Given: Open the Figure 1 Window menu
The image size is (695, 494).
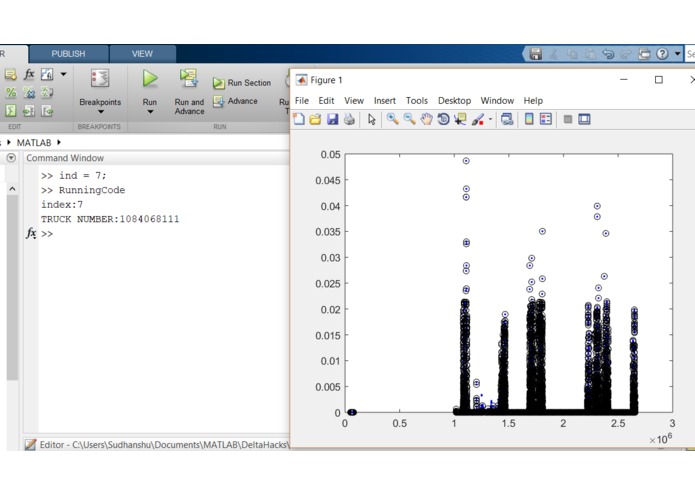Looking at the screenshot, I should (x=497, y=101).
